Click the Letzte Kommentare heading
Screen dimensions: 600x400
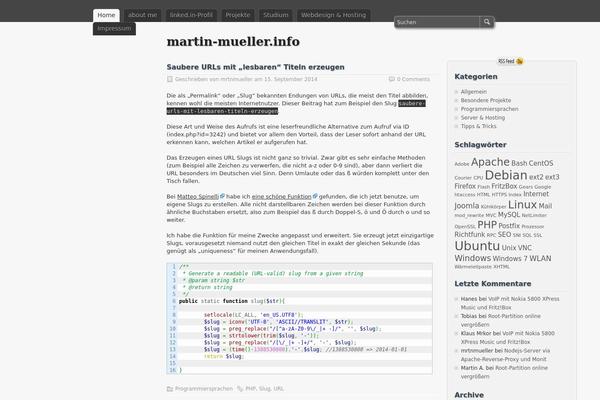pyautogui.click(x=492, y=284)
